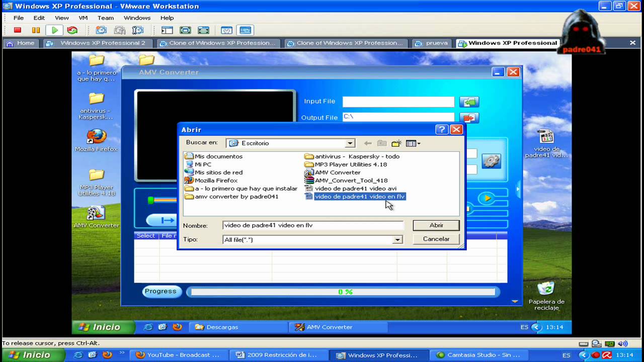Image resolution: width=644 pixels, height=362 pixels.
Task: Expand guest system tray arrow
Action: click(535, 327)
